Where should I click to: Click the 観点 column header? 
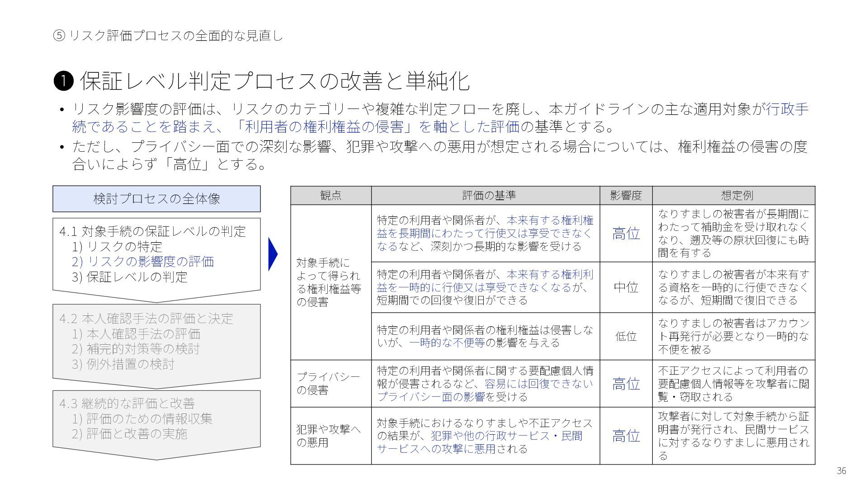[x=330, y=196]
